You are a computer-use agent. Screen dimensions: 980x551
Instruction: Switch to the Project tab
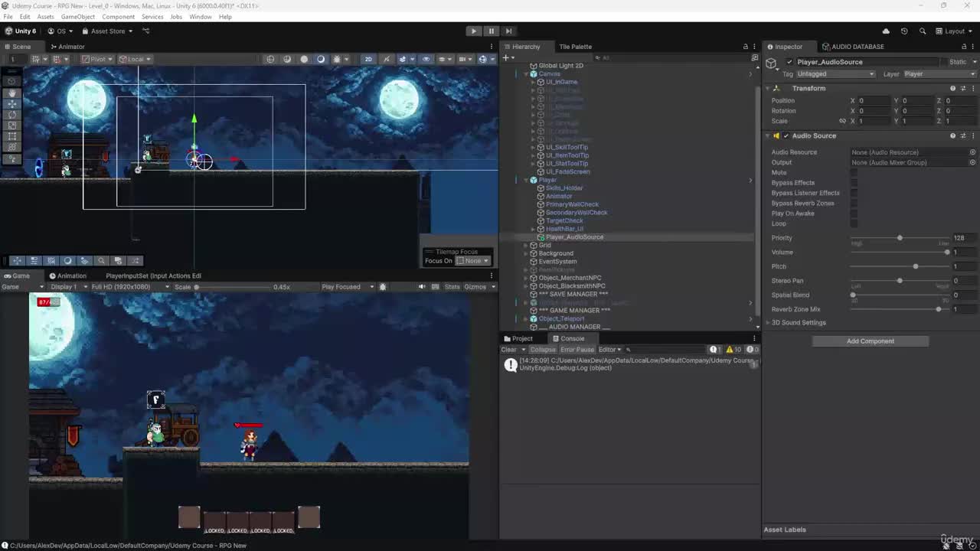518,338
